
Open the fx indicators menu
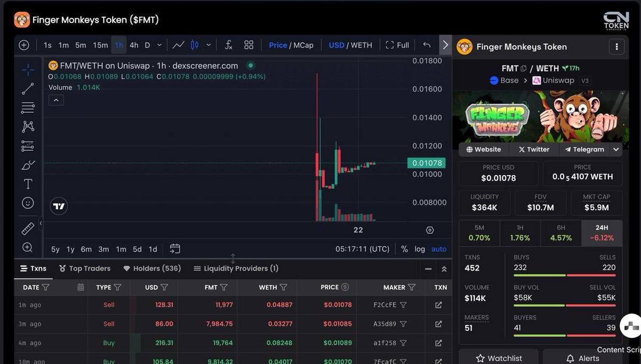tap(228, 45)
